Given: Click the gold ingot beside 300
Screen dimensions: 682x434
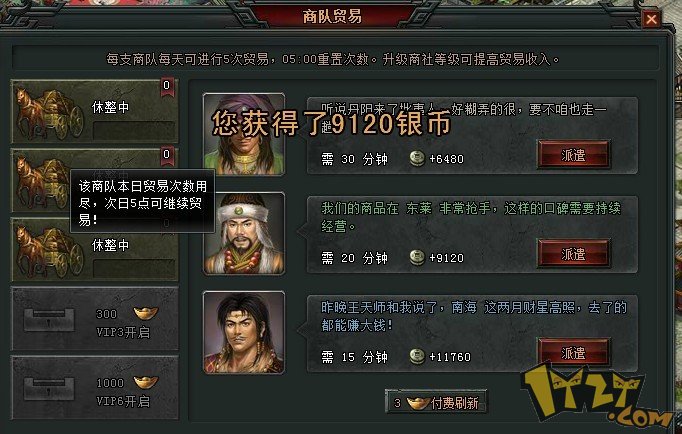Looking at the screenshot, I should 146,313.
